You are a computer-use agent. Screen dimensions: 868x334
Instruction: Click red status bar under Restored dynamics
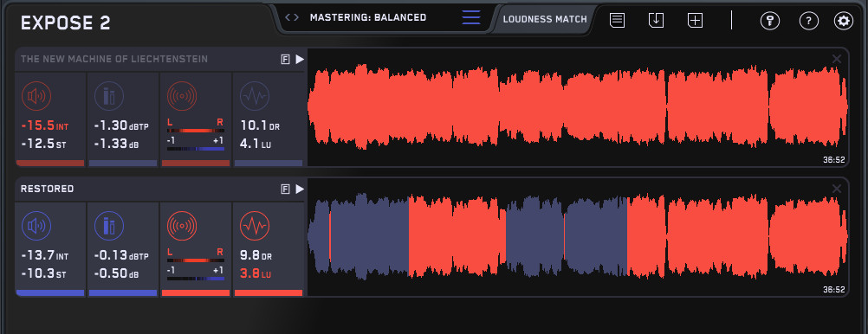point(269,293)
